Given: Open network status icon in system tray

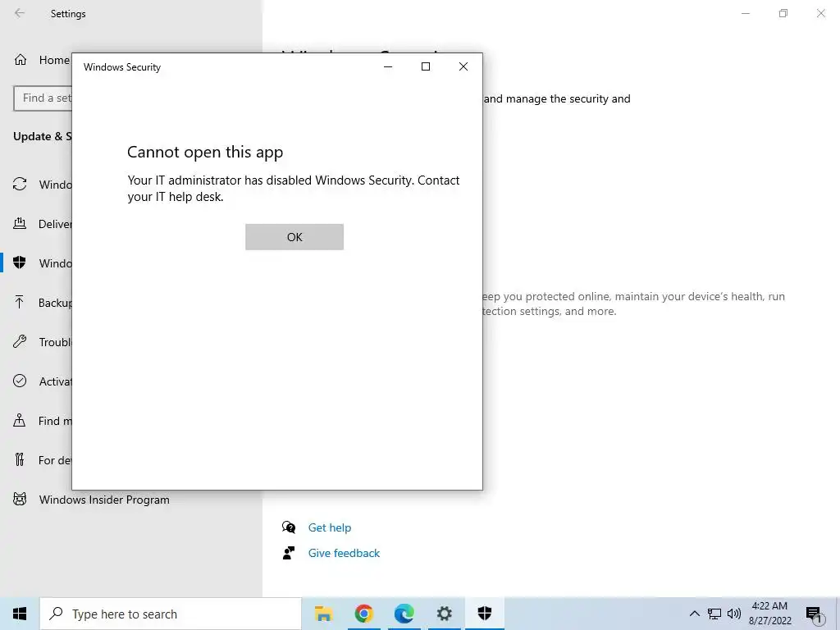Looking at the screenshot, I should [714, 614].
